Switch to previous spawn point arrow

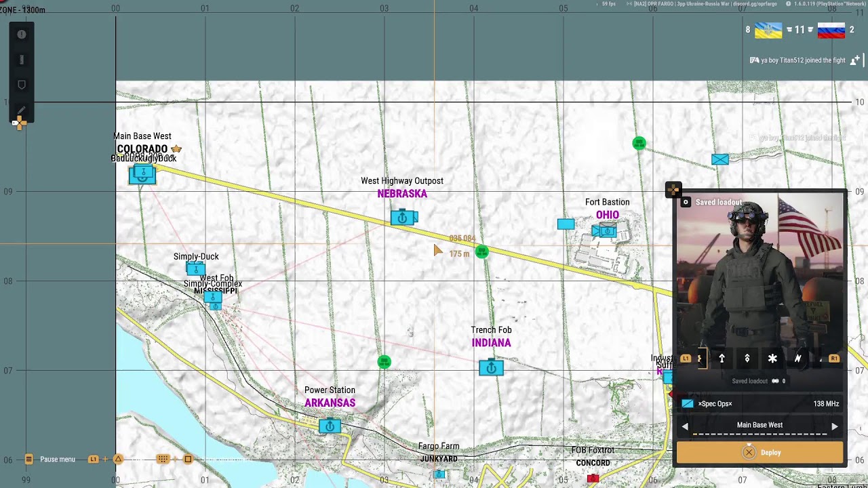tap(685, 426)
